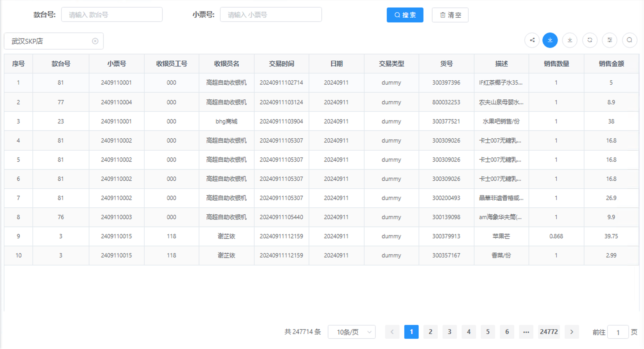Click the 清空 clear button
This screenshot has width=644, height=349.
pyautogui.click(x=450, y=15)
